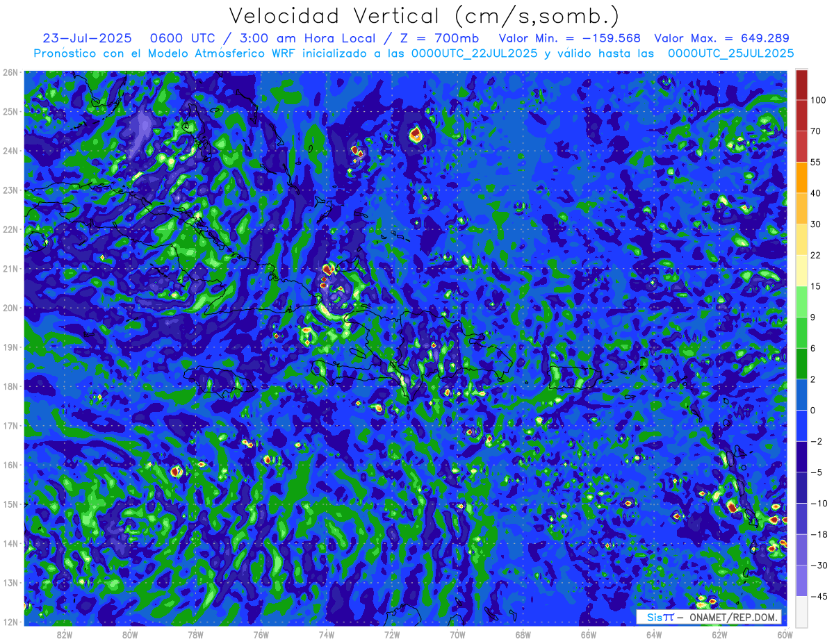Click the red swatch between 70 and 100
Viewport: 834px width, 644px height.
click(x=801, y=115)
